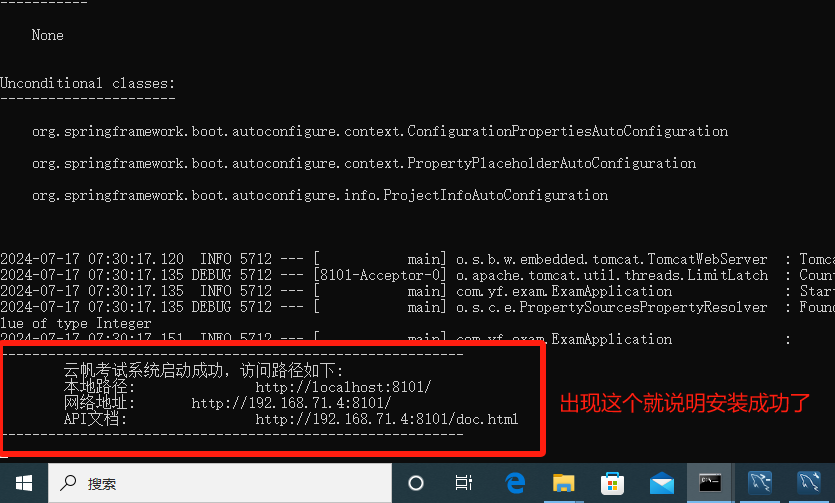Click the ProjectInfoAutoConfiguration class line

[319, 195]
